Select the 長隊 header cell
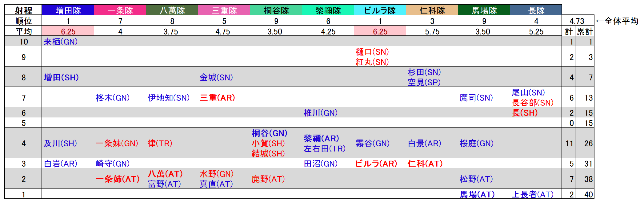The width and height of the screenshot is (644, 207). [x=536, y=10]
